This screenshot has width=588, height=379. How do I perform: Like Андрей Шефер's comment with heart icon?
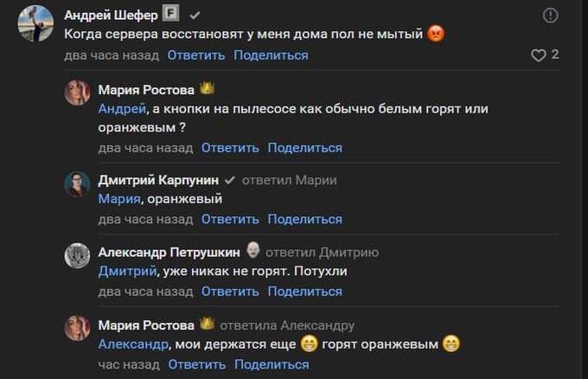[538, 55]
